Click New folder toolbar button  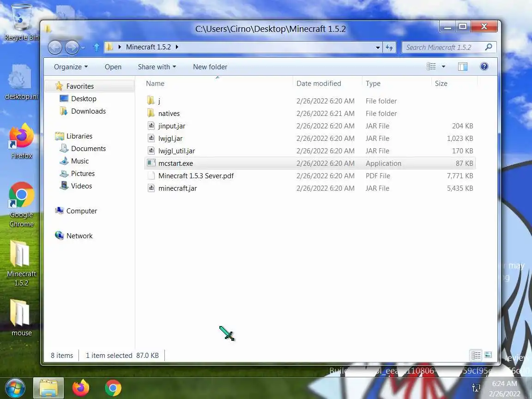pyautogui.click(x=210, y=67)
